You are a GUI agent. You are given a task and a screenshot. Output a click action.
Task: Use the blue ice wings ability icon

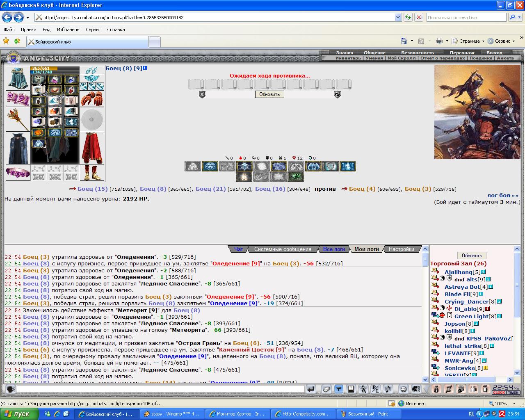313,166
